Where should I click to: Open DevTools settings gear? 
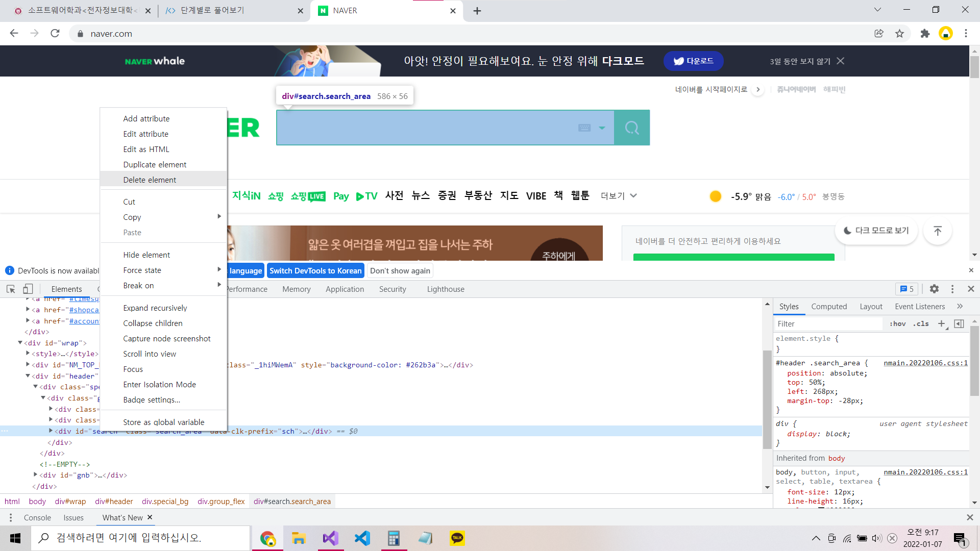pyautogui.click(x=934, y=289)
